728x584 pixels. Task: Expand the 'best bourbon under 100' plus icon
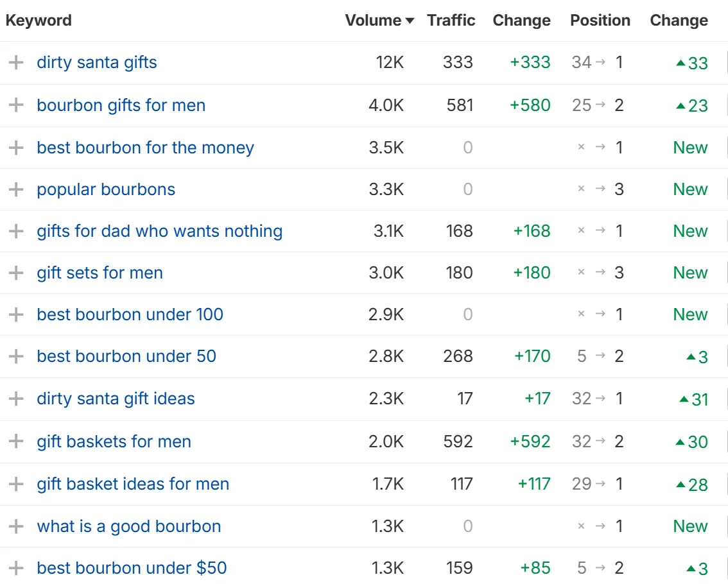tap(16, 314)
